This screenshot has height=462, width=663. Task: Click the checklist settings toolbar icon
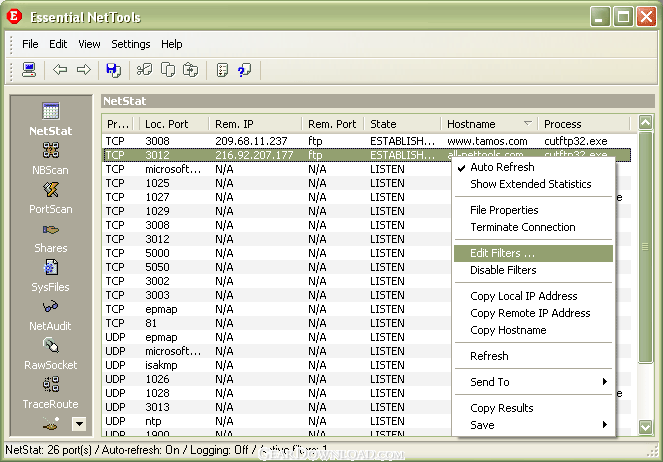click(222, 70)
